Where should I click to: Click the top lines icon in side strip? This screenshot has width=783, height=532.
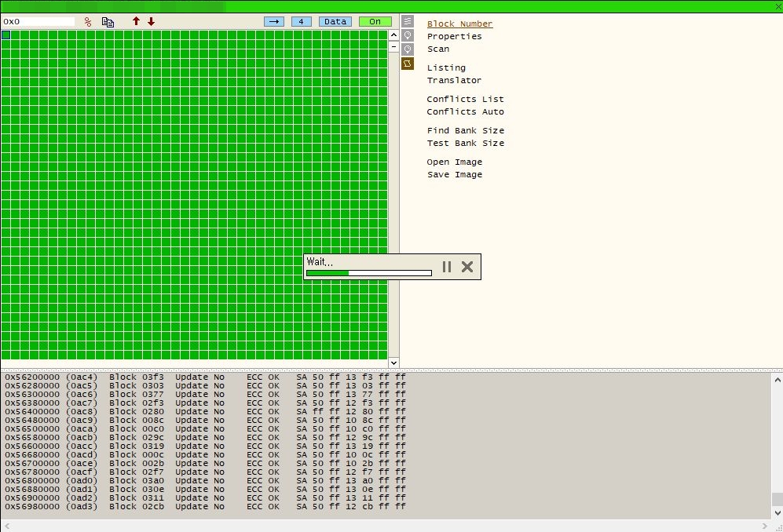[x=408, y=22]
